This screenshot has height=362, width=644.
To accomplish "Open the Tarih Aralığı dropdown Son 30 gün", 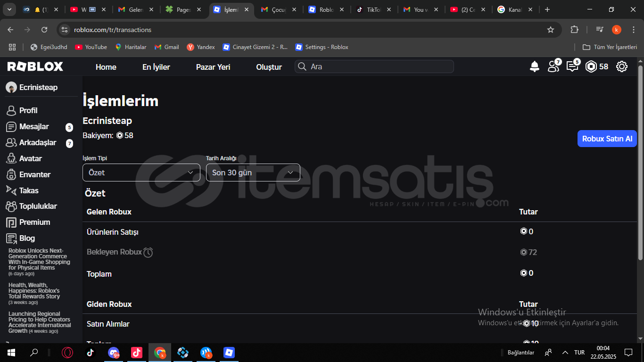I will coord(253,173).
